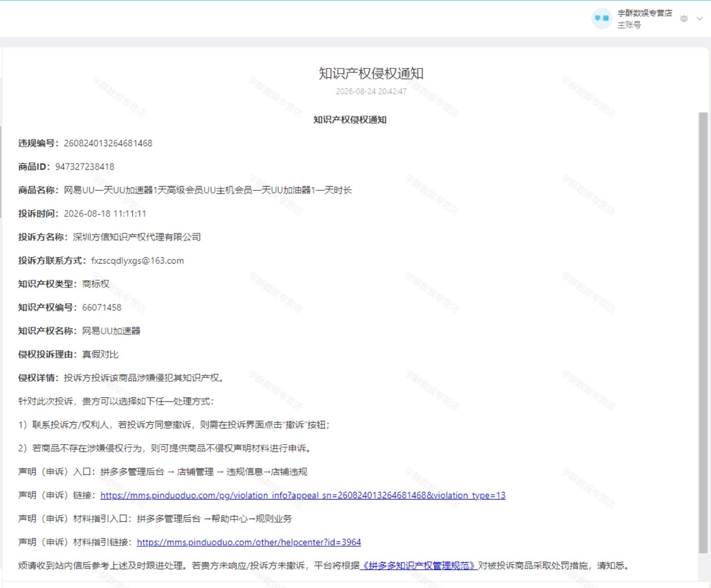Open the helpcenter id=3964 link
The width and height of the screenshot is (711, 588).
click(249, 542)
